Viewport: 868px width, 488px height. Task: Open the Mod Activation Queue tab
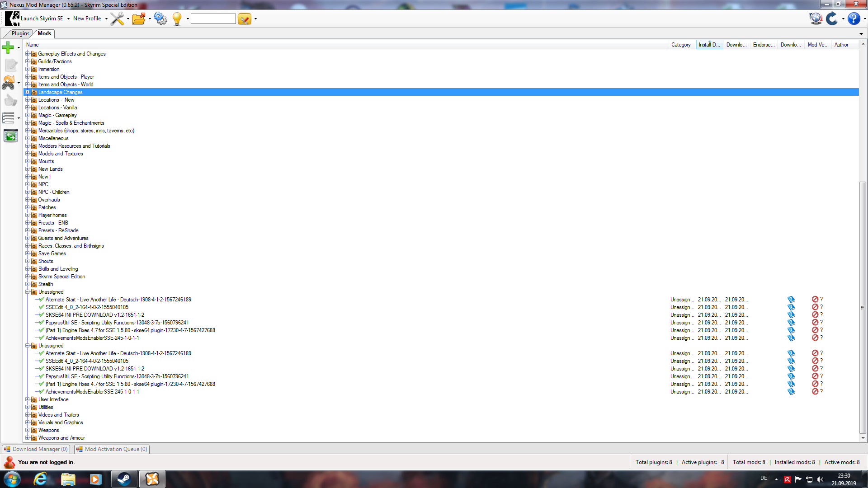[112, 449]
